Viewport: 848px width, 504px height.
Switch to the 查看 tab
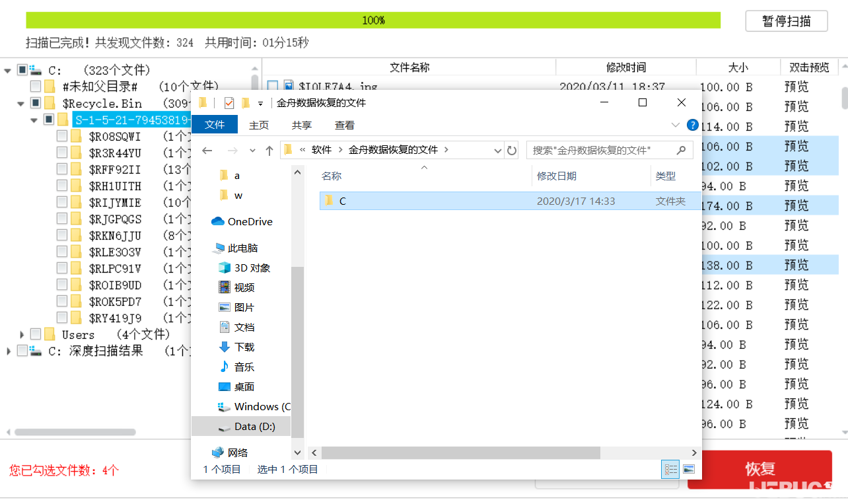[x=345, y=125]
